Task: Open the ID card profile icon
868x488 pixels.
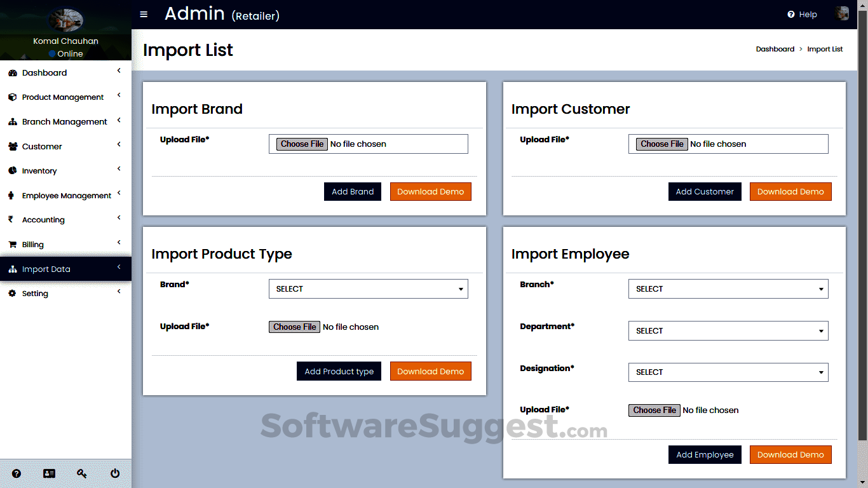Action: (x=49, y=473)
